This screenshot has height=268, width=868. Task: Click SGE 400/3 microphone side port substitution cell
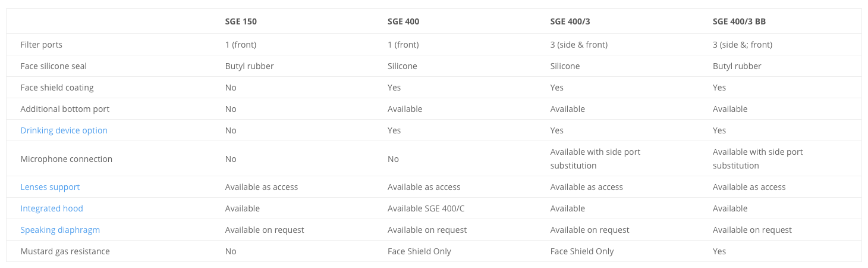tap(595, 159)
